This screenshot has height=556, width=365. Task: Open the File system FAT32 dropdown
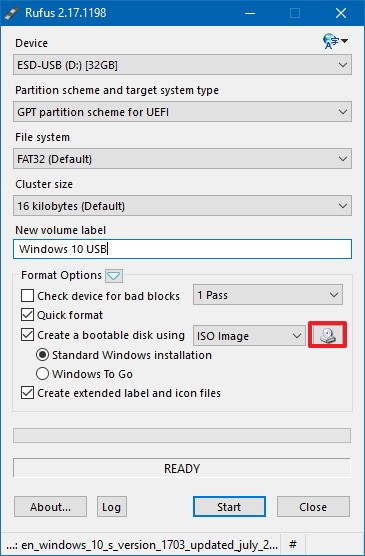pyautogui.click(x=182, y=159)
